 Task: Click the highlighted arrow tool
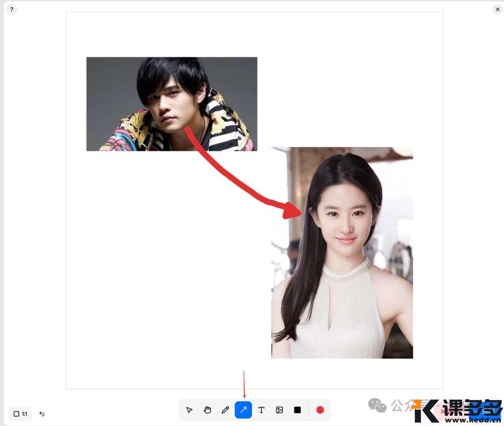243,410
